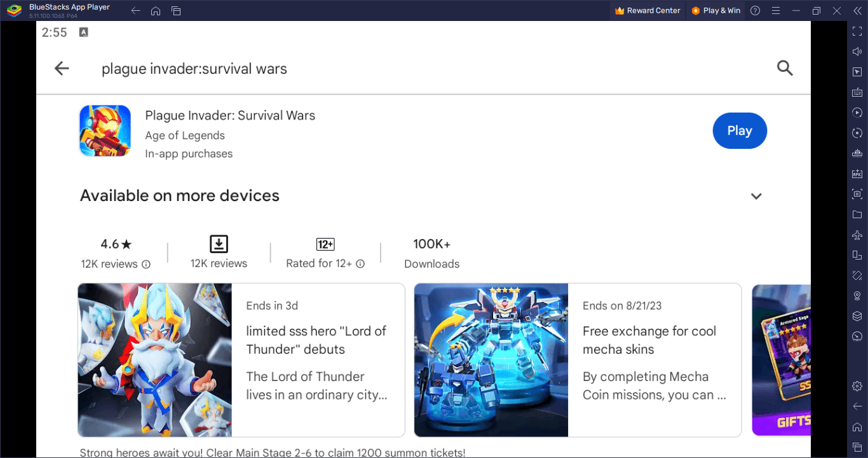
Task: Click the cursor lock icon in sidebar
Action: tap(857, 72)
